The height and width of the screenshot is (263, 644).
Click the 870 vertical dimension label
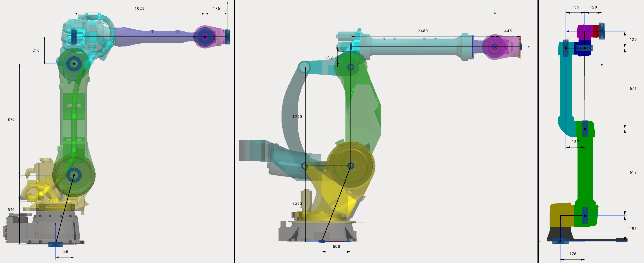coord(11,119)
